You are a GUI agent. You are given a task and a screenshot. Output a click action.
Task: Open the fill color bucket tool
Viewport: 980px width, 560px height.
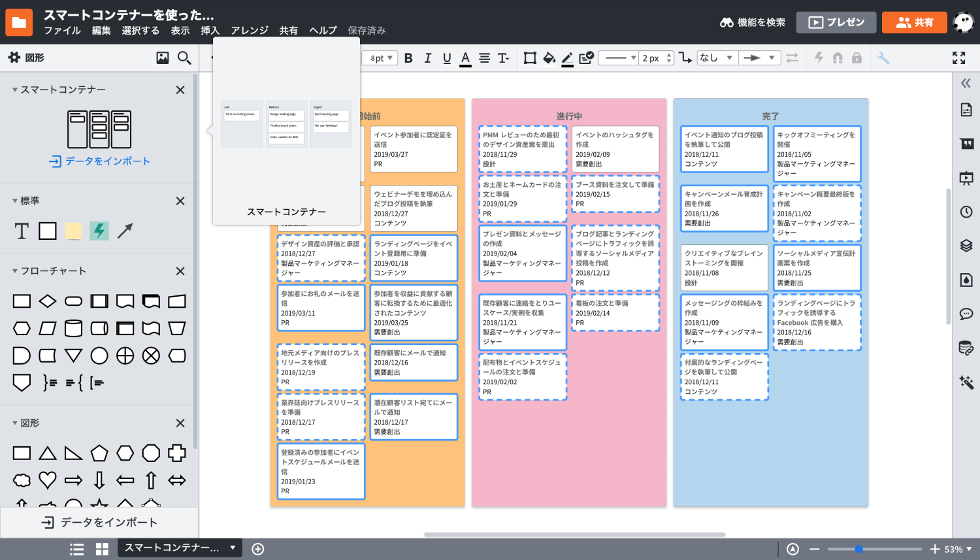pos(549,58)
